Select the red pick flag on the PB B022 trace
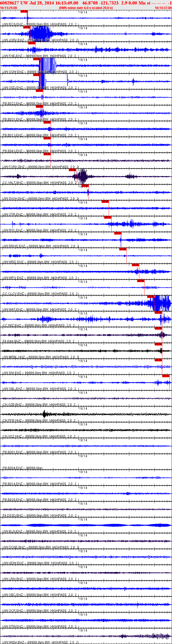172x644 pixels. tap(39, 91)
